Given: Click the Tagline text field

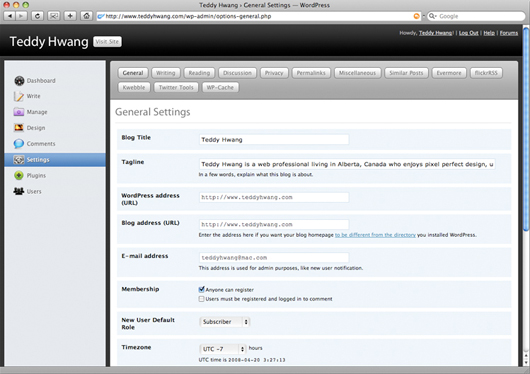Looking at the screenshot, I should (x=347, y=164).
